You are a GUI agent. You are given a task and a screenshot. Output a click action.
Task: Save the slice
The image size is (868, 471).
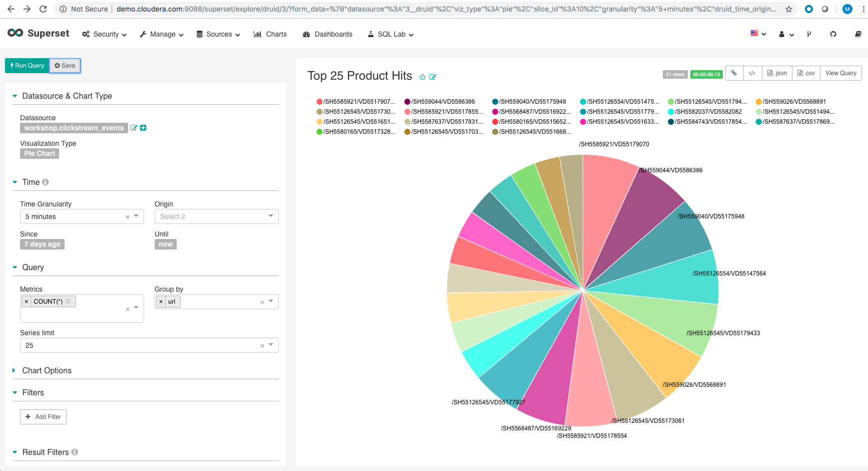coord(65,66)
